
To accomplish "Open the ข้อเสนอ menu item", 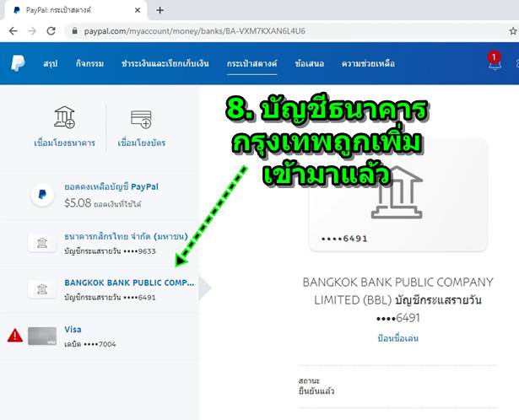I will tap(310, 63).
